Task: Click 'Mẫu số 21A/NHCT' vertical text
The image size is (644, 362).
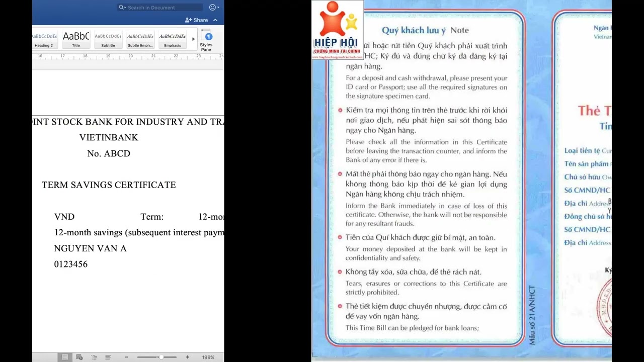Action: (532, 315)
